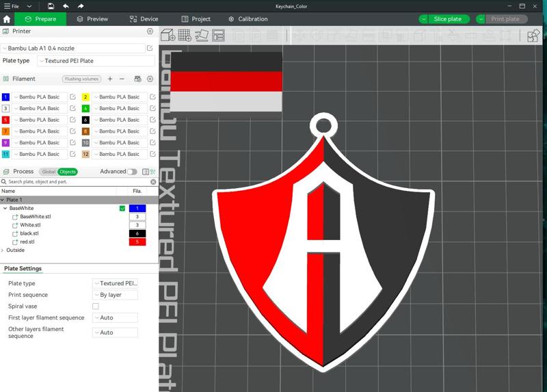Add a plate with the grid icon
Screen dimensions: 547x392
(185, 36)
